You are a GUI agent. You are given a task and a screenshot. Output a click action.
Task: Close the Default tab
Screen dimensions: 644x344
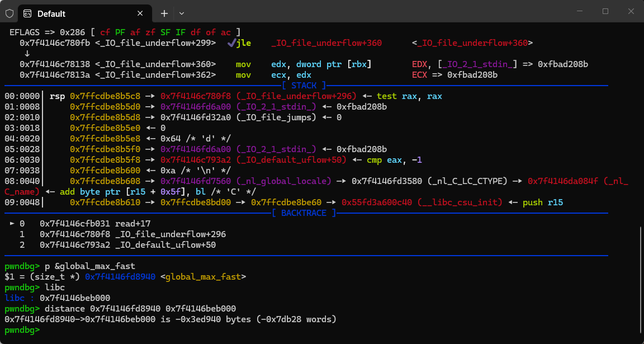140,13
